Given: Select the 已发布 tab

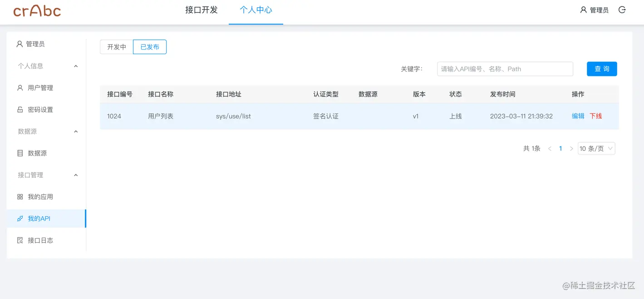Looking at the screenshot, I should (x=150, y=47).
